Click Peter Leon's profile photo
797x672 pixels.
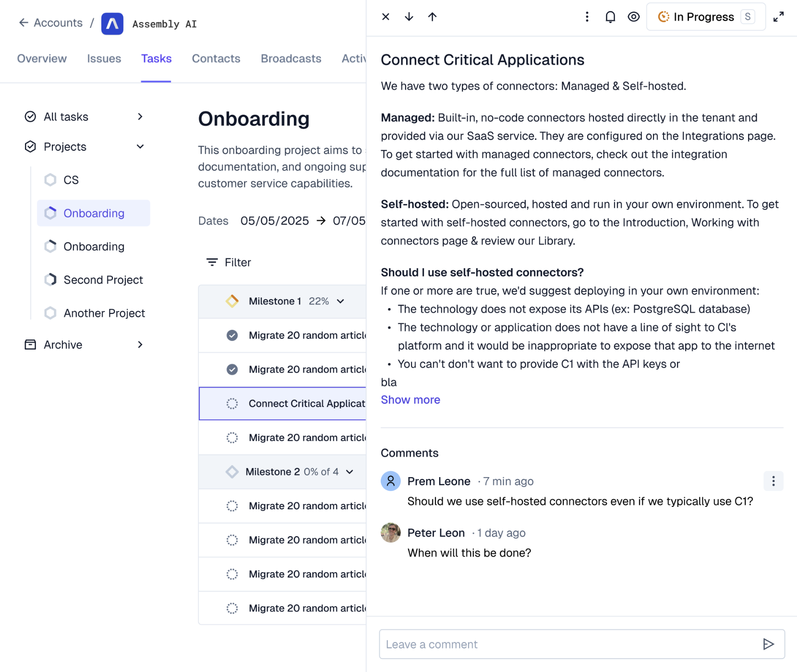391,532
